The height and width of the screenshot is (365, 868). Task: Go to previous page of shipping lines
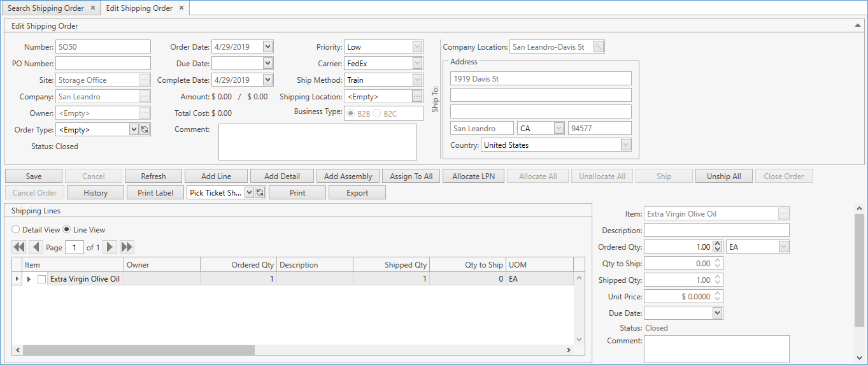[36, 247]
